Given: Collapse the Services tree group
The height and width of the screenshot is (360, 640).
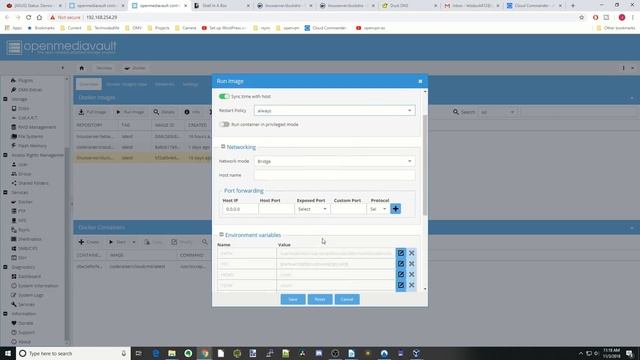Looking at the screenshot, I should (5, 192).
